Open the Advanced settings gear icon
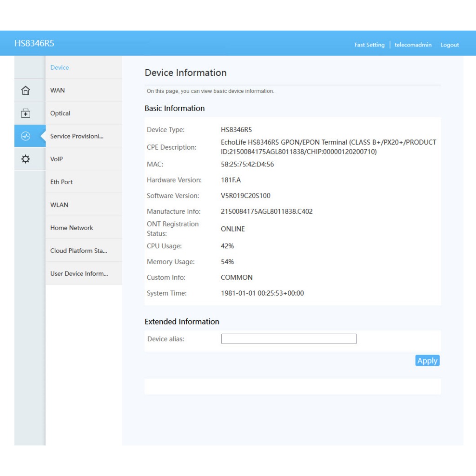 [x=26, y=159]
